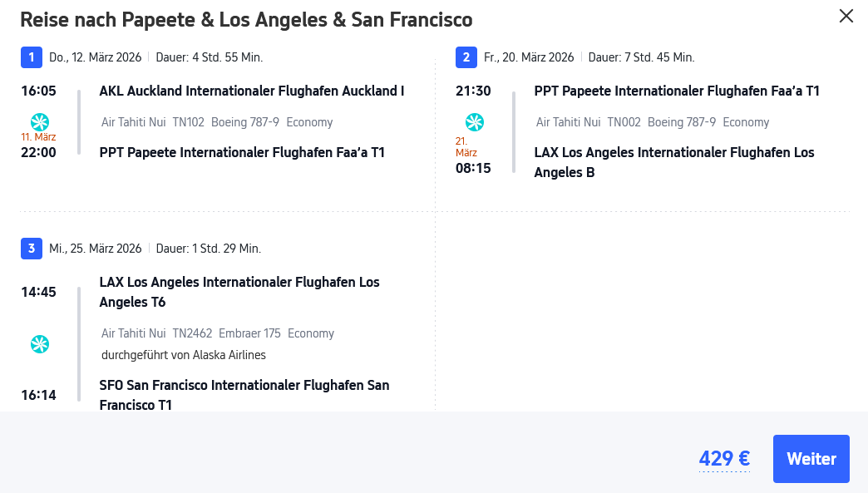
Task: Click Air Tahiti Nui logo for Los Angeles–San Francisco flight
Action: (39, 343)
